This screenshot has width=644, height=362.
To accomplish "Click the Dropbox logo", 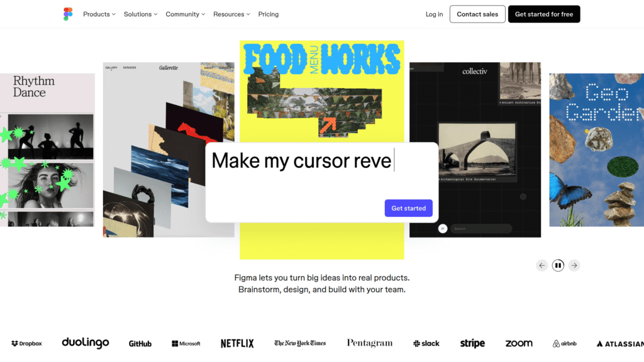I will (x=26, y=343).
